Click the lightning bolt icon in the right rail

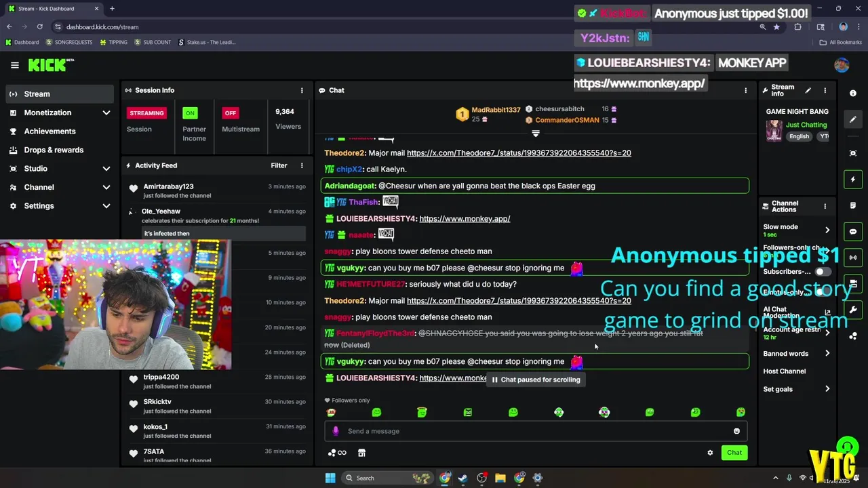pos(853,180)
